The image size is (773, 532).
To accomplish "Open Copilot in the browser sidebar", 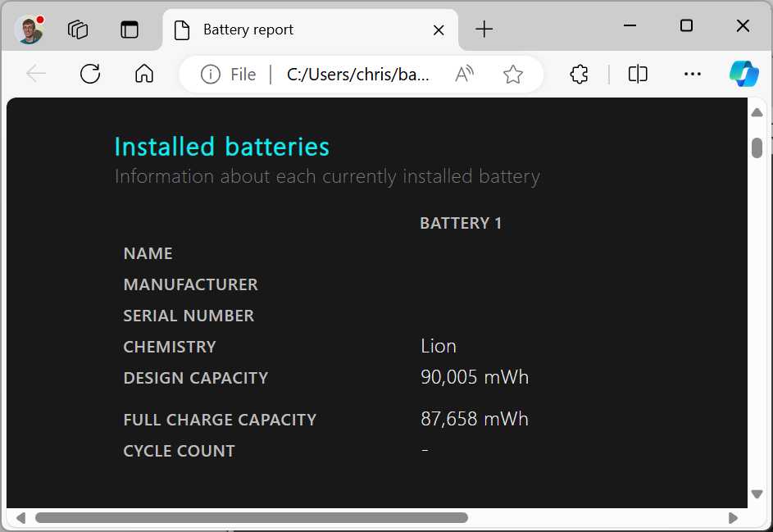I will click(x=743, y=74).
